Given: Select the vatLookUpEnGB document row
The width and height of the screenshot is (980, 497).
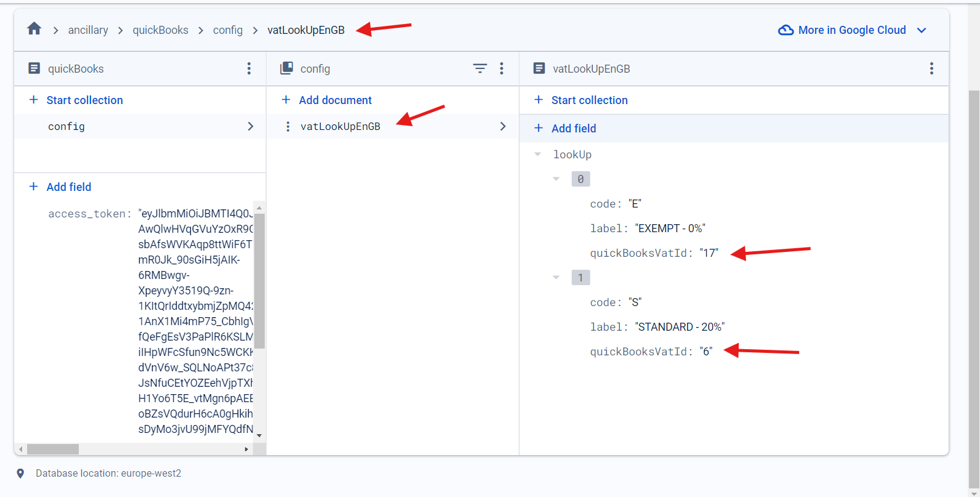Looking at the screenshot, I should [x=392, y=126].
